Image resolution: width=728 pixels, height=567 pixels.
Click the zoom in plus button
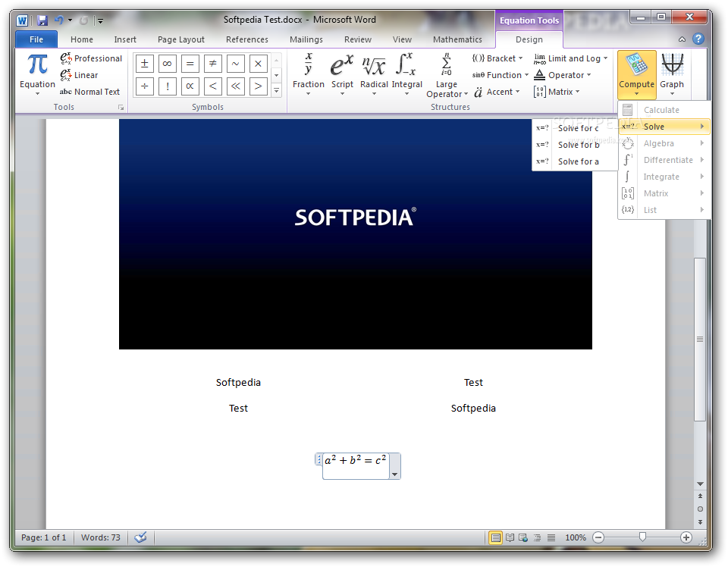point(686,537)
